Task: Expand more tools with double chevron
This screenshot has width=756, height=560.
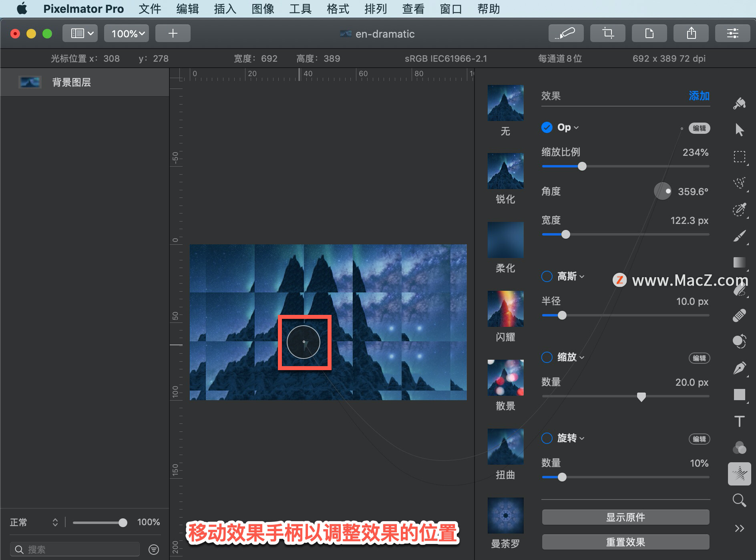Action: 739,528
